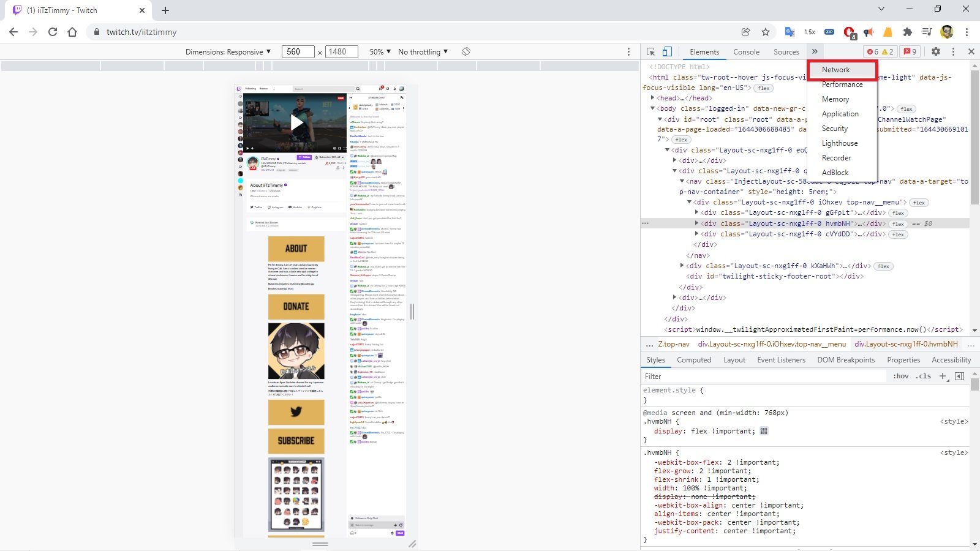Click the ABOUT panel button
980x551 pixels.
pyautogui.click(x=296, y=249)
